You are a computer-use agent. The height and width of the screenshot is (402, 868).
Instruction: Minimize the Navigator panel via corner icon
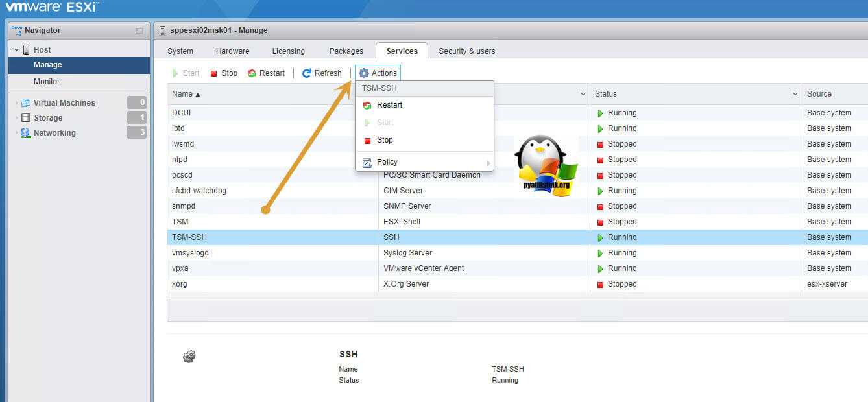(139, 30)
